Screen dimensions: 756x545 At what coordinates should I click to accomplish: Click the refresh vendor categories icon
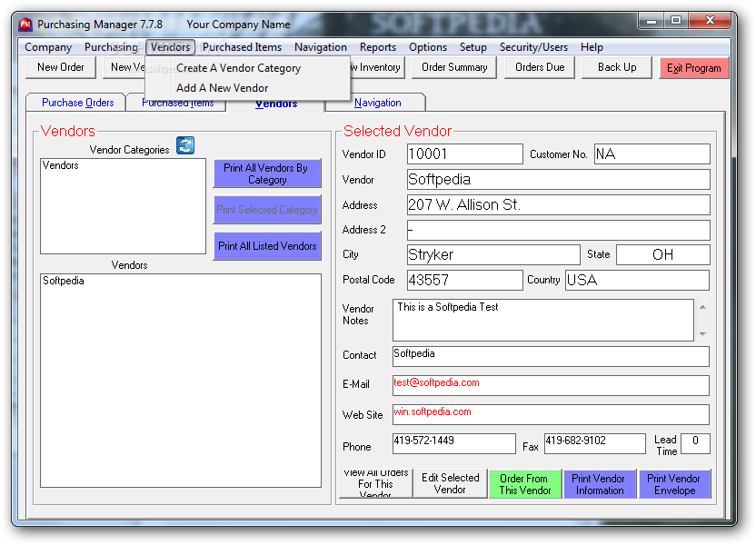(x=185, y=145)
